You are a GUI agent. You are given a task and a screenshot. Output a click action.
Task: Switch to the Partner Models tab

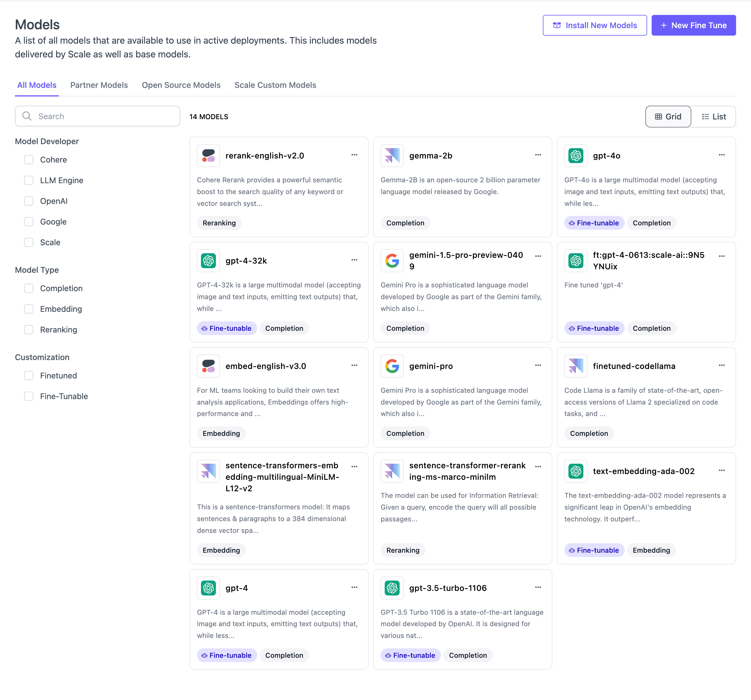click(x=99, y=85)
